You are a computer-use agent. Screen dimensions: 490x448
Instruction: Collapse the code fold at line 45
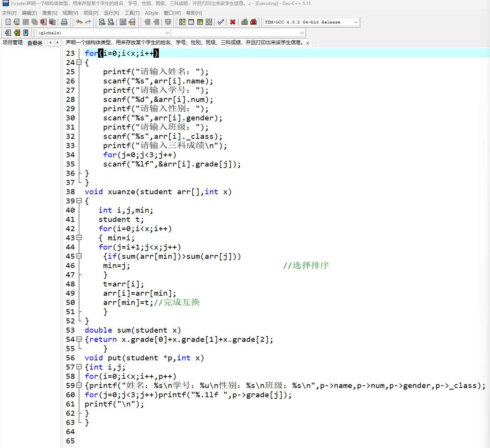79,256
